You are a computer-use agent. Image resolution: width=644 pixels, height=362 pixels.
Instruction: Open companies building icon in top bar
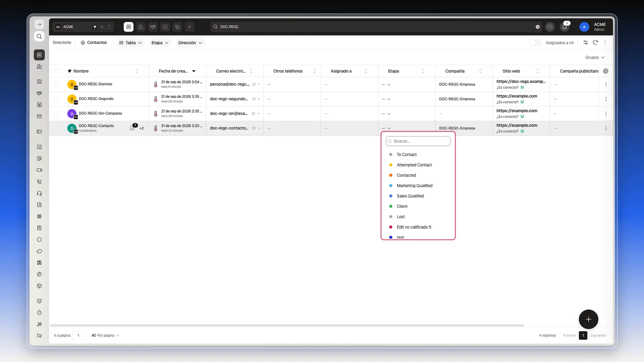click(141, 27)
